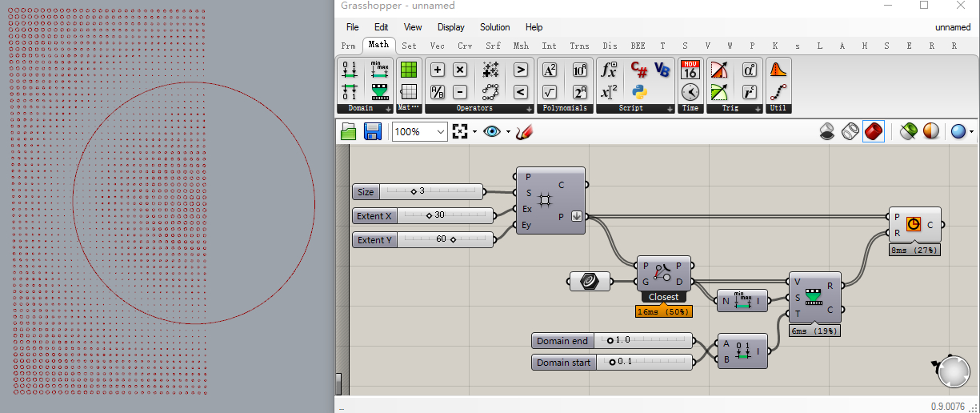Select the Larger Than operator icon

coord(520,70)
